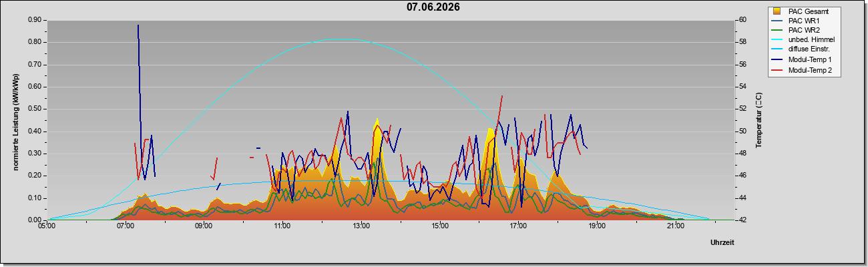Click the normierte Leistung (kW/kWp) axis title
This screenshot has width=868, height=267.
tap(15, 123)
